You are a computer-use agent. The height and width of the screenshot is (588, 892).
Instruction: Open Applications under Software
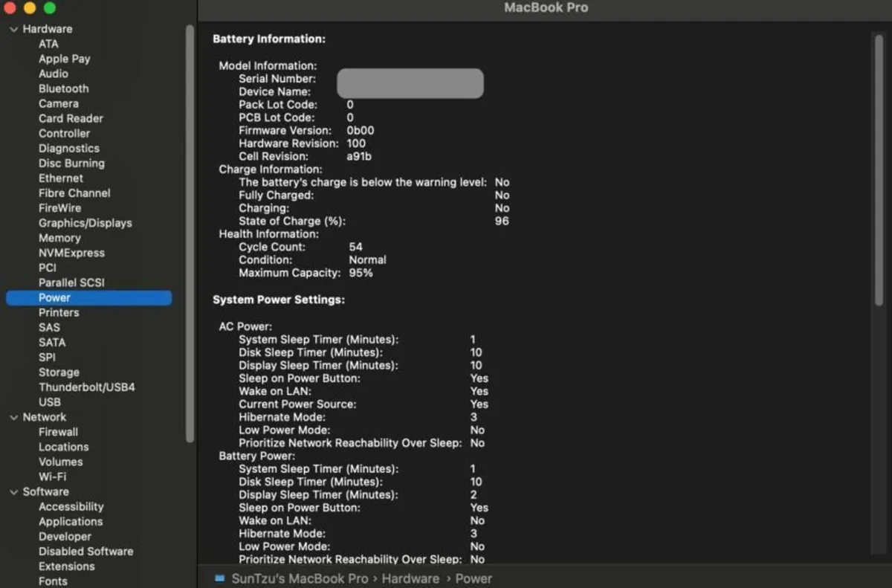71,521
